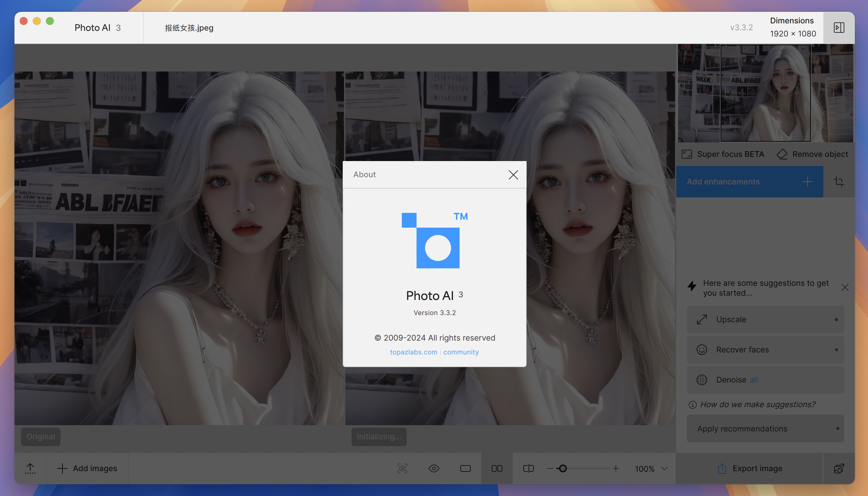Viewport: 868px width, 496px height.
Task: Click the zoom out minus button
Action: tap(550, 469)
